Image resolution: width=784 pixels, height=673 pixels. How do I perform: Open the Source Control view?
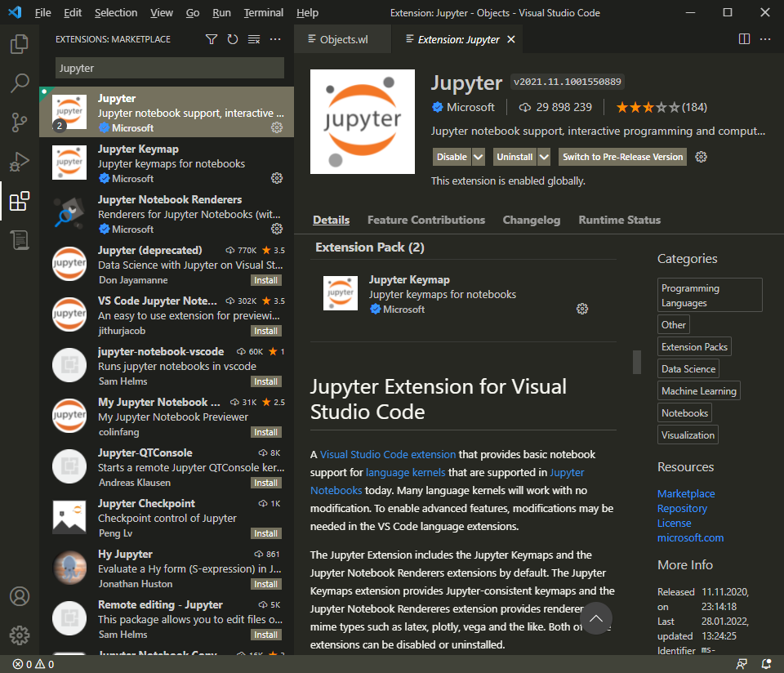[x=20, y=123]
